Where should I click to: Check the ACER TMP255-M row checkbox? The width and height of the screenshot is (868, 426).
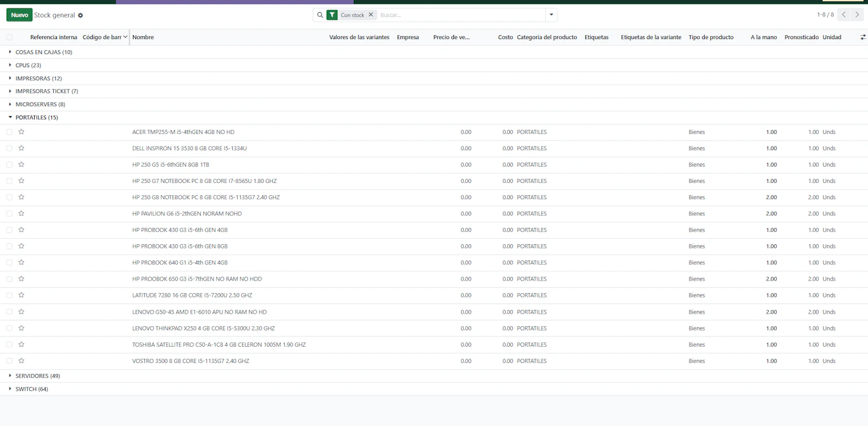[x=9, y=132]
